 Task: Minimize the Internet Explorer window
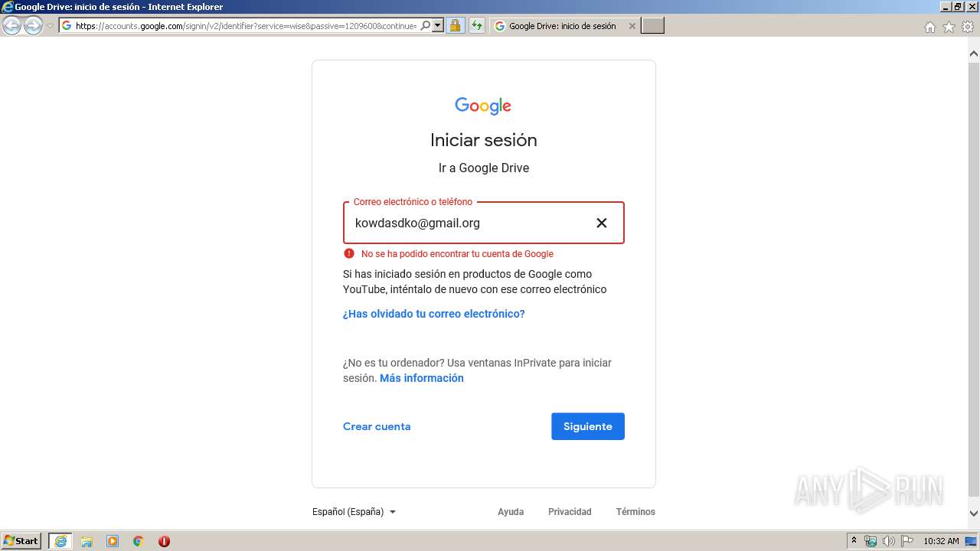946,7
